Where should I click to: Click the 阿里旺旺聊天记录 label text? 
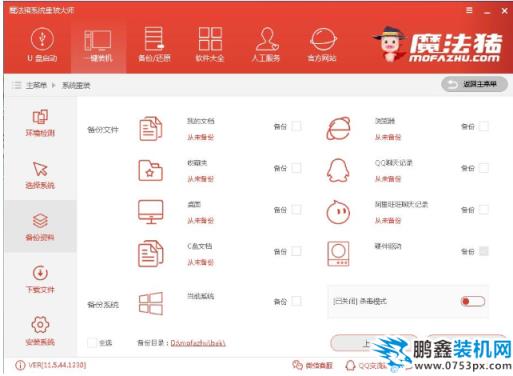coord(401,204)
